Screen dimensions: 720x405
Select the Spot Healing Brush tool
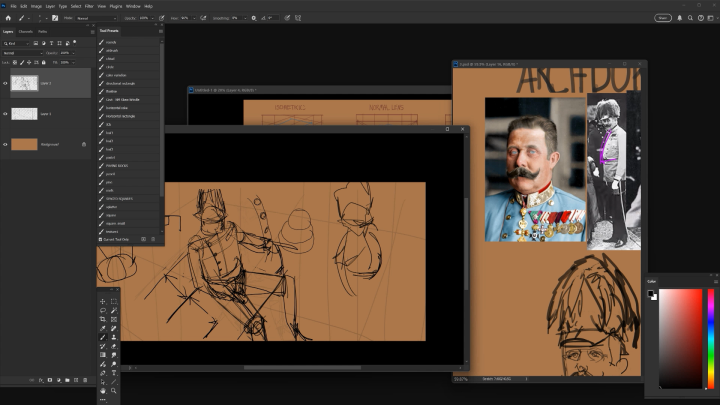(x=114, y=328)
